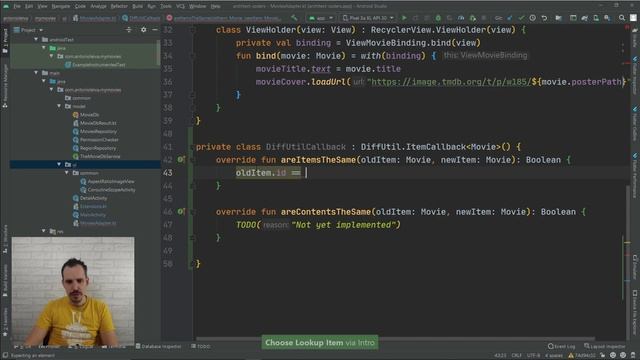Open the Resource Manager side tab

(x=5, y=85)
